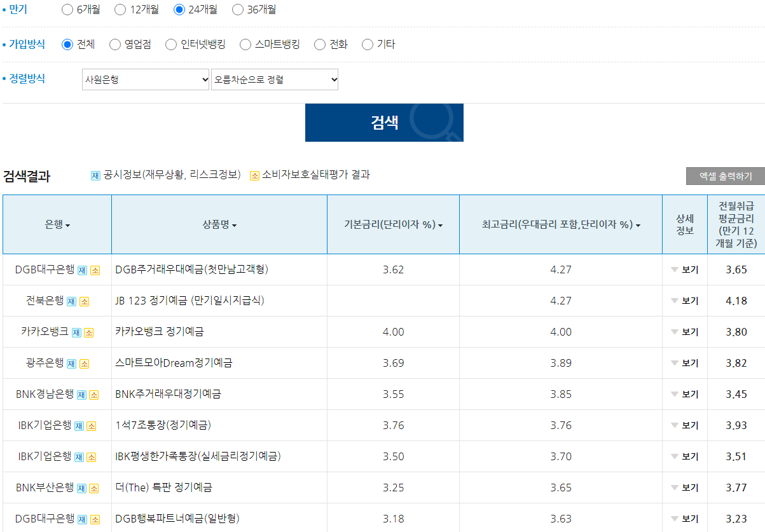Viewport: 765px width, 532px height.
Task: Open 보기 details for IBK평생한가족통장
Action: pyautogui.click(x=685, y=456)
